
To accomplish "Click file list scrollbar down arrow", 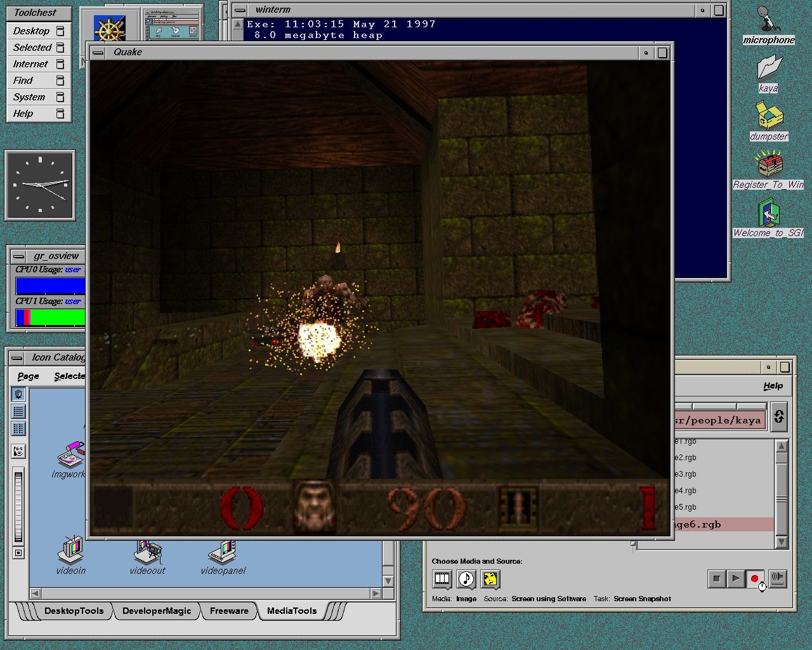I will (782, 541).
